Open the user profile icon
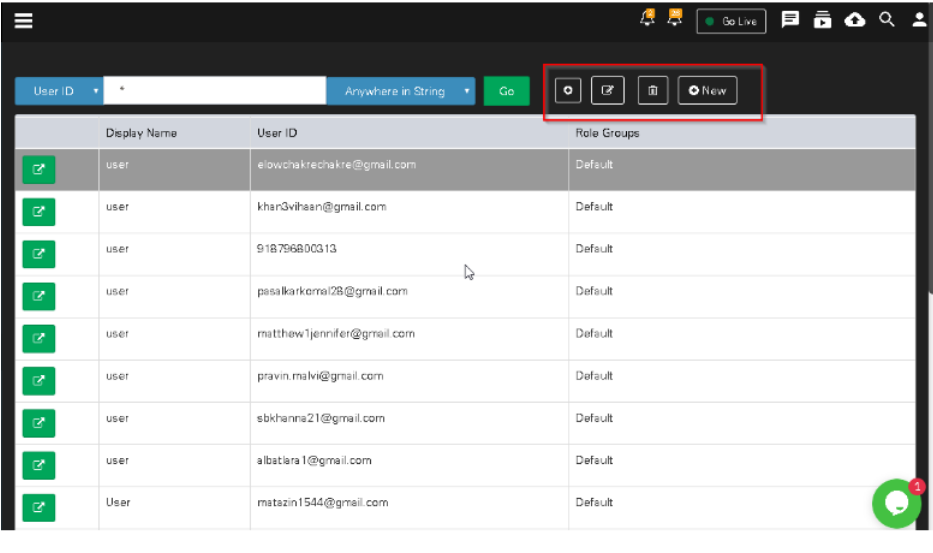This screenshot has height=553, width=933. pos(919,20)
